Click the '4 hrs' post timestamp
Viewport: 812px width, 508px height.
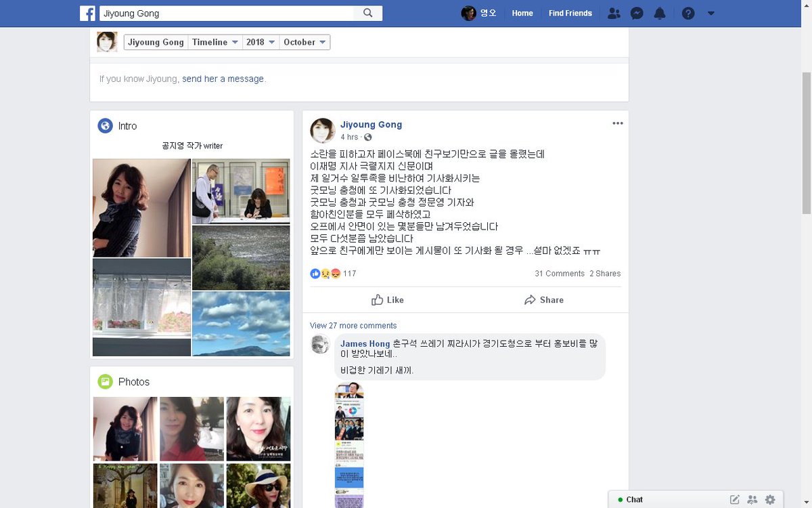tap(349, 137)
